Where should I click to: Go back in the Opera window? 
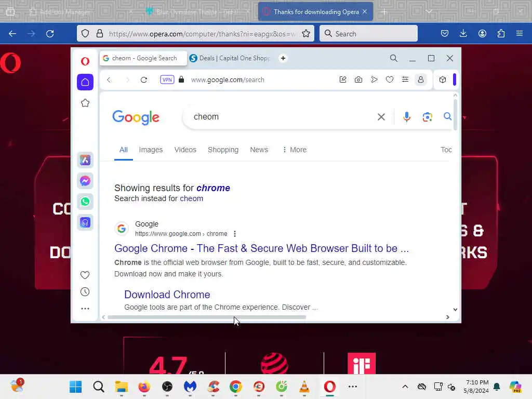tap(109, 79)
